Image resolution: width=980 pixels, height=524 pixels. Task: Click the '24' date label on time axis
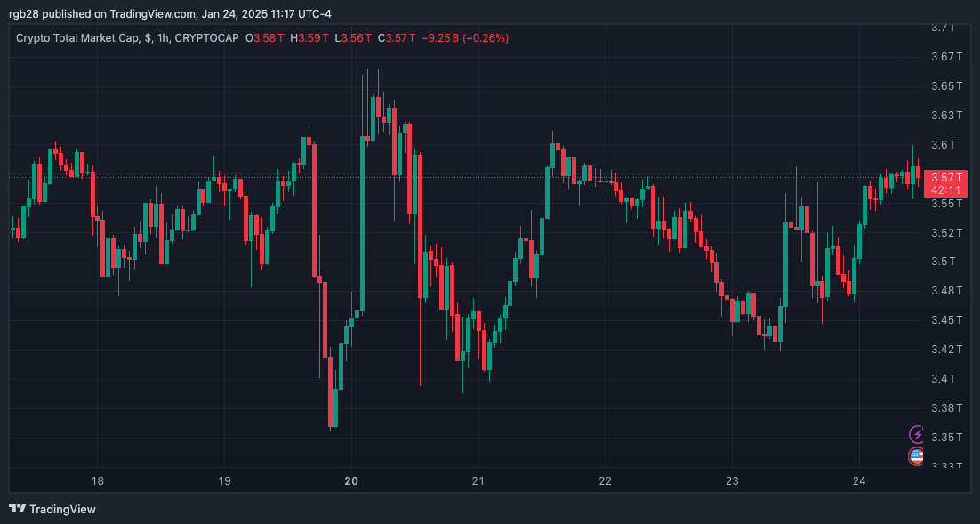[859, 480]
